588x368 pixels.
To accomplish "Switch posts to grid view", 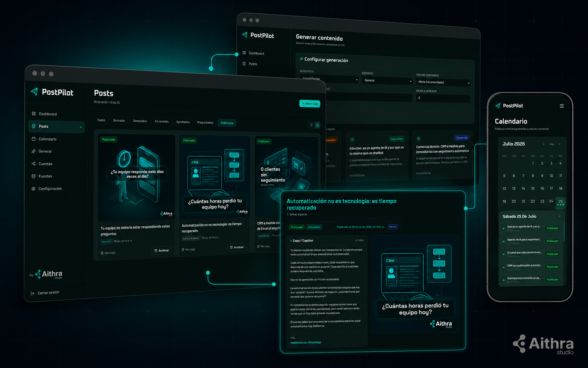I will click(317, 125).
